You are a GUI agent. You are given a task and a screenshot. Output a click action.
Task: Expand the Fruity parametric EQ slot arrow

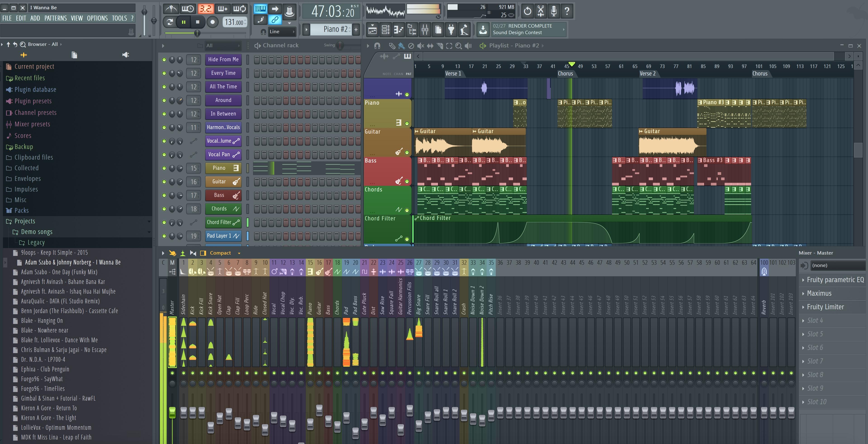[x=803, y=280]
